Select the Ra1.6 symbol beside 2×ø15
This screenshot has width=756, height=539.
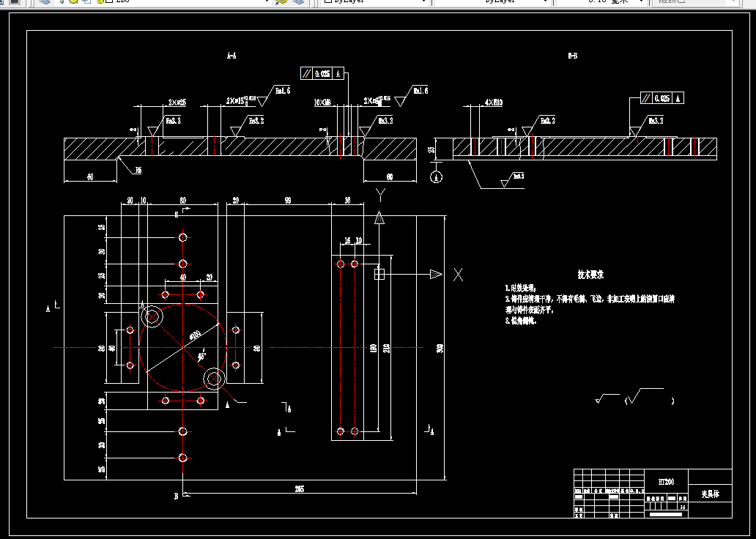pos(273,95)
